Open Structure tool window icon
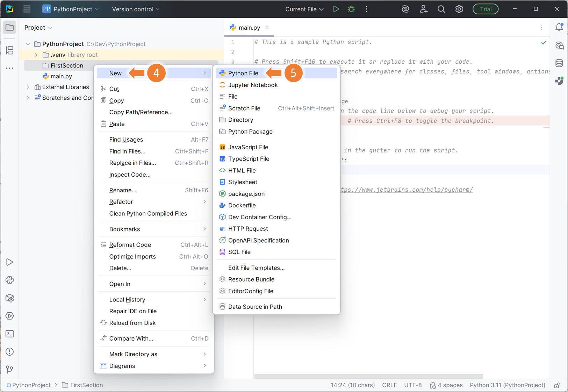The width and height of the screenshot is (568, 392). point(10,50)
